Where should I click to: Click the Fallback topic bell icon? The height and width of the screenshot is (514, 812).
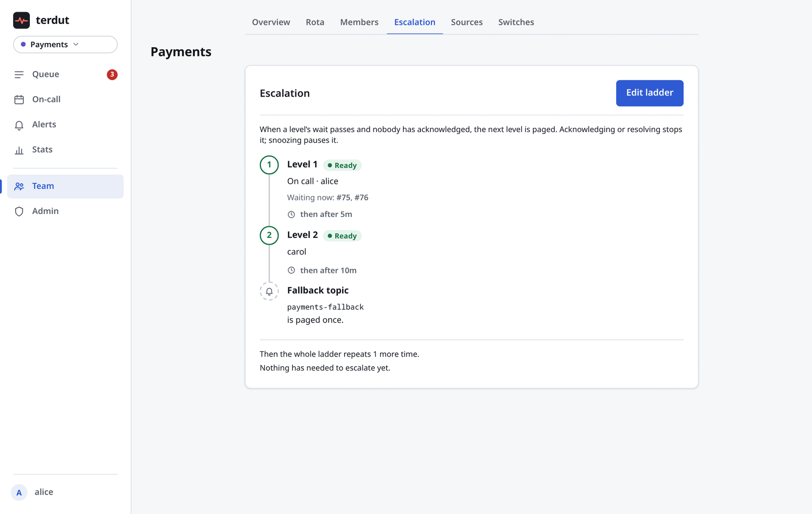pyautogui.click(x=269, y=291)
